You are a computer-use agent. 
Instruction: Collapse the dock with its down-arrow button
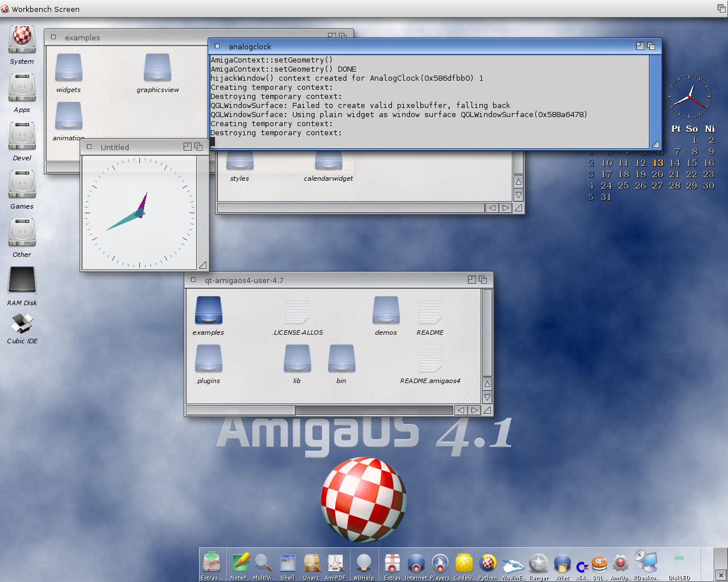point(721,575)
